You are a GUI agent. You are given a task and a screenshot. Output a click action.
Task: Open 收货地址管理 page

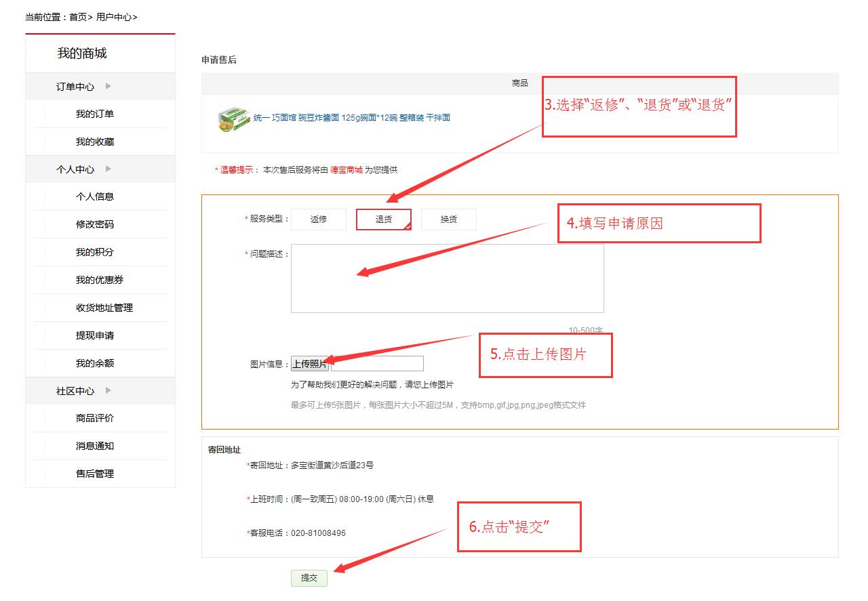[104, 308]
